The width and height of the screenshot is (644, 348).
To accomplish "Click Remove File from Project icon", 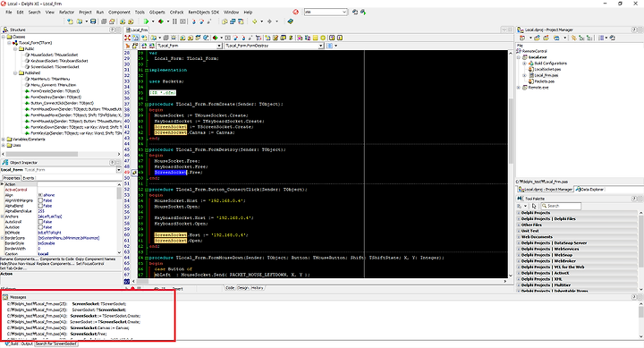I will 131,21.
